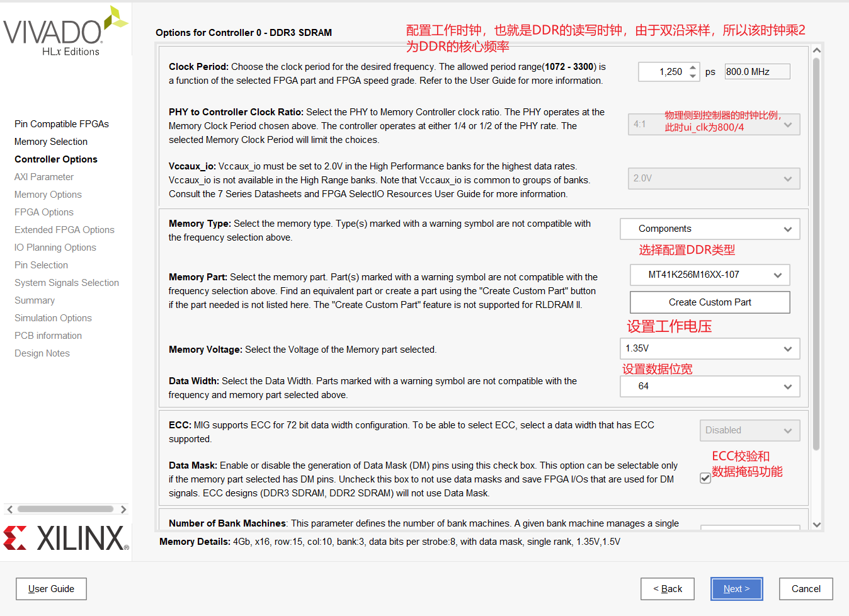Image resolution: width=849 pixels, height=616 pixels.
Task: Select IO Planning Options in sidebar
Action: [x=55, y=248]
